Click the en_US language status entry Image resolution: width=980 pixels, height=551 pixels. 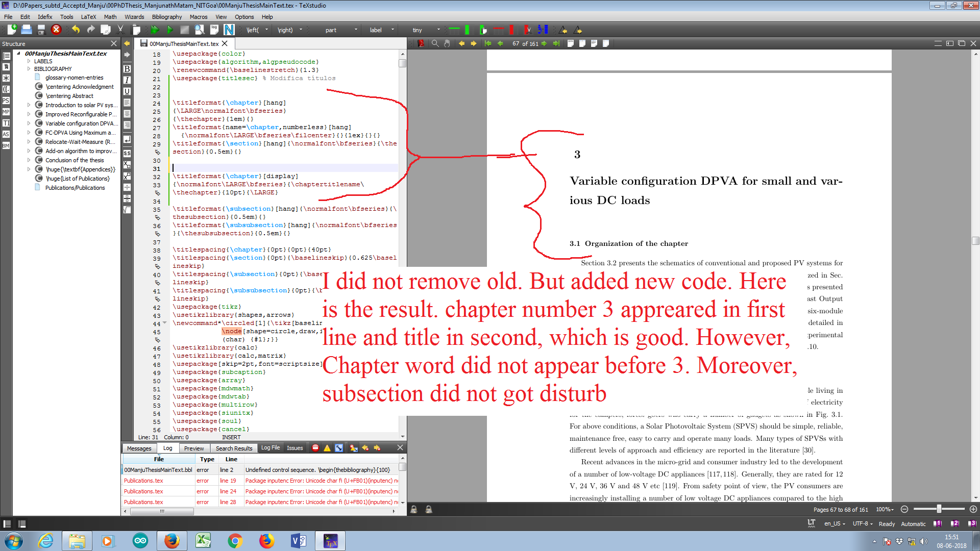[835, 523]
